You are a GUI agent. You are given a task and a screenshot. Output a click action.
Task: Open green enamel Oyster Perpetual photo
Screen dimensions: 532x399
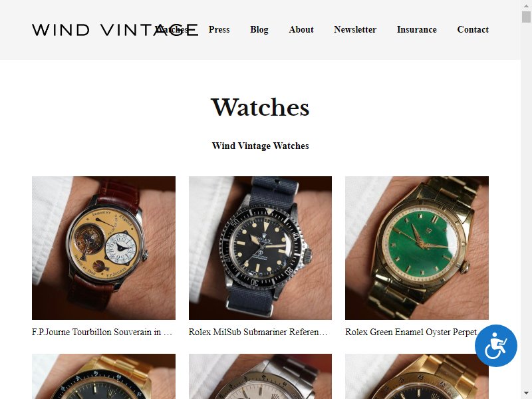coord(417,248)
